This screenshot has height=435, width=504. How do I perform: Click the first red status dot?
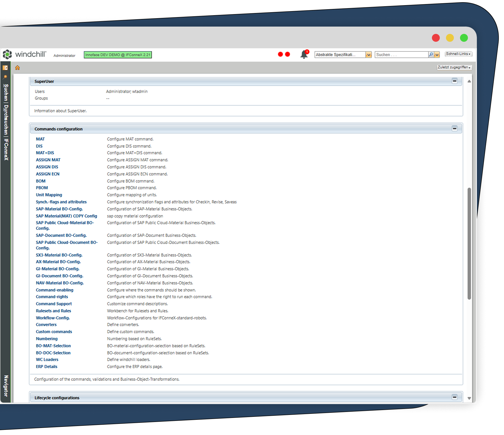(x=280, y=55)
